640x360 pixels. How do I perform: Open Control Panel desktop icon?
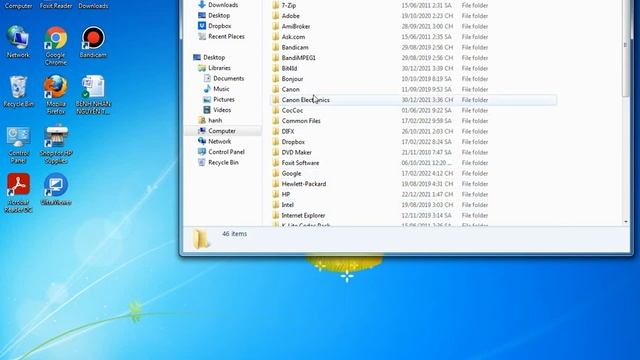pos(18,144)
